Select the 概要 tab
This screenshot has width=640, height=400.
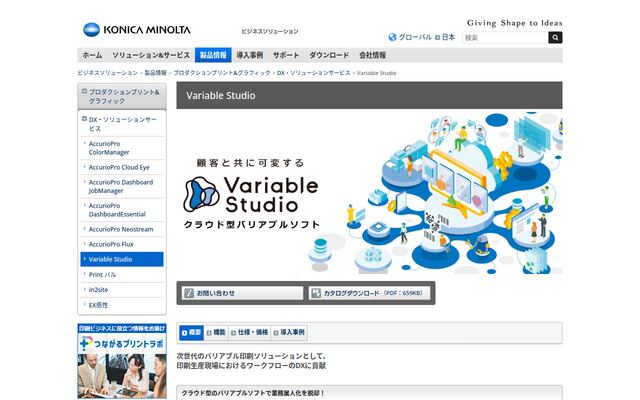point(191,333)
